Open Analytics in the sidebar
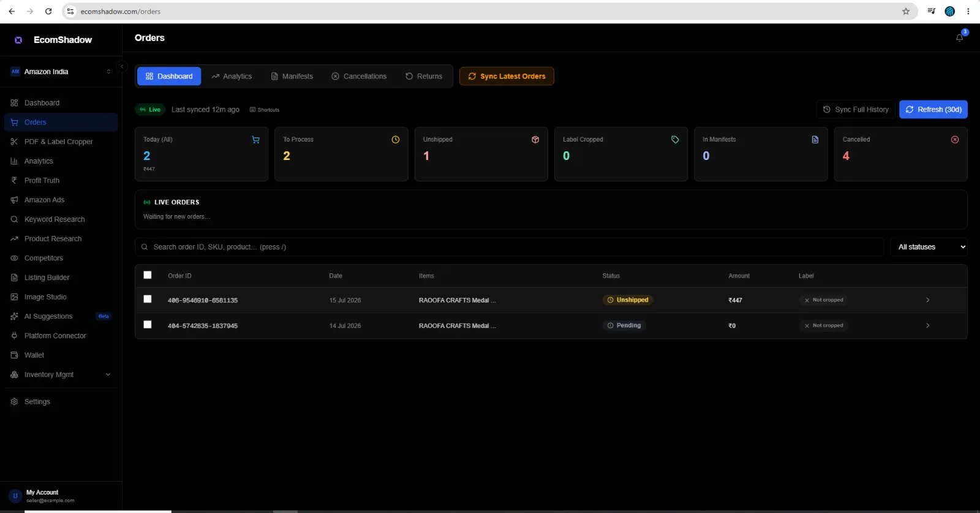Image resolution: width=980 pixels, height=513 pixels. (60, 161)
